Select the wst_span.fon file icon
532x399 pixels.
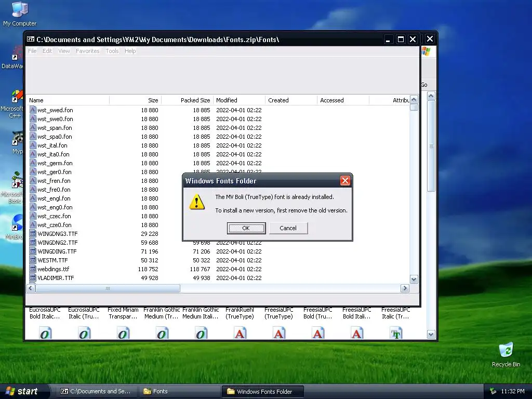click(x=33, y=127)
